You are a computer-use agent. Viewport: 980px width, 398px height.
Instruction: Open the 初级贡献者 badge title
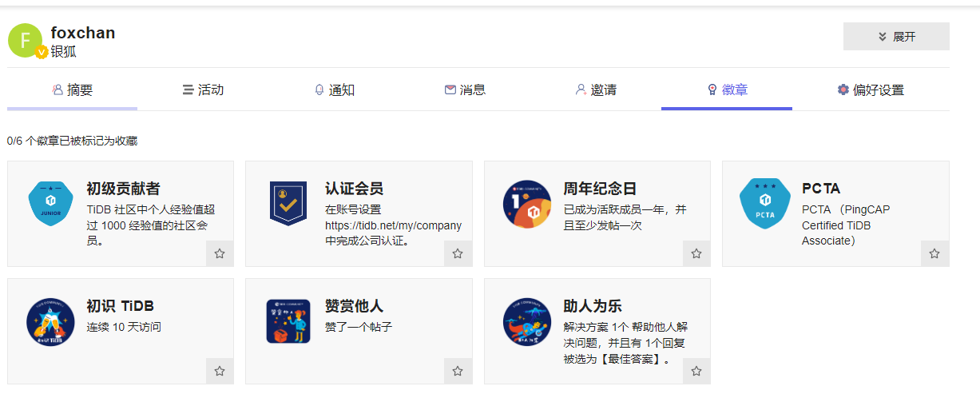pos(123,189)
